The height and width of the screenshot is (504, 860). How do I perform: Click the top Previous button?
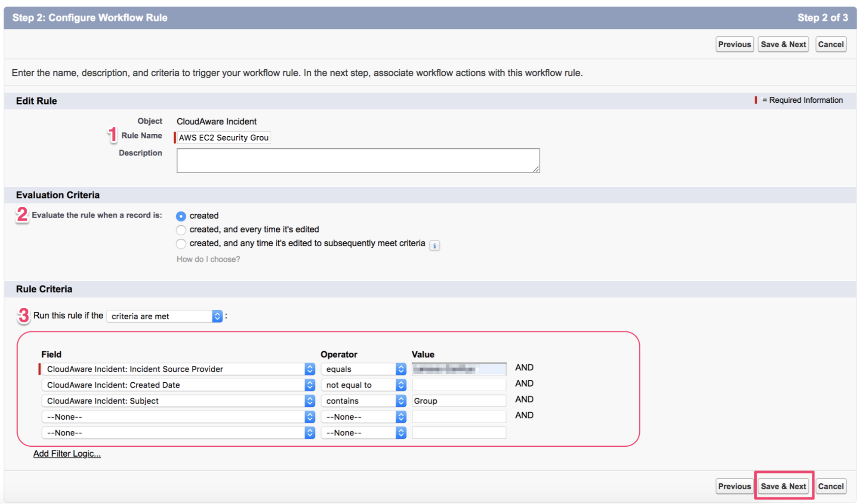(x=734, y=44)
